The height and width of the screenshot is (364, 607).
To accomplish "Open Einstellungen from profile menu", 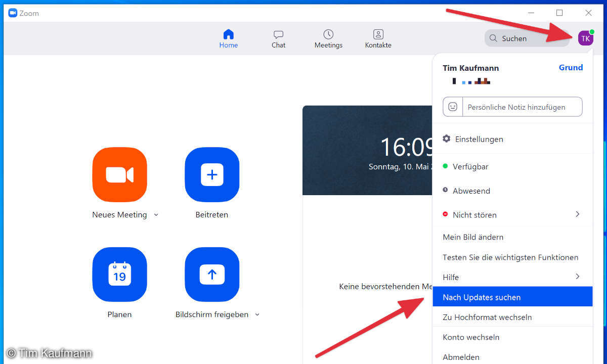I will 512,139.
